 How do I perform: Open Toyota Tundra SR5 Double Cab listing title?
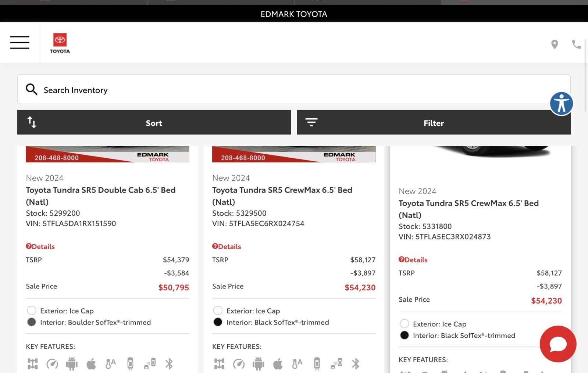(x=101, y=196)
